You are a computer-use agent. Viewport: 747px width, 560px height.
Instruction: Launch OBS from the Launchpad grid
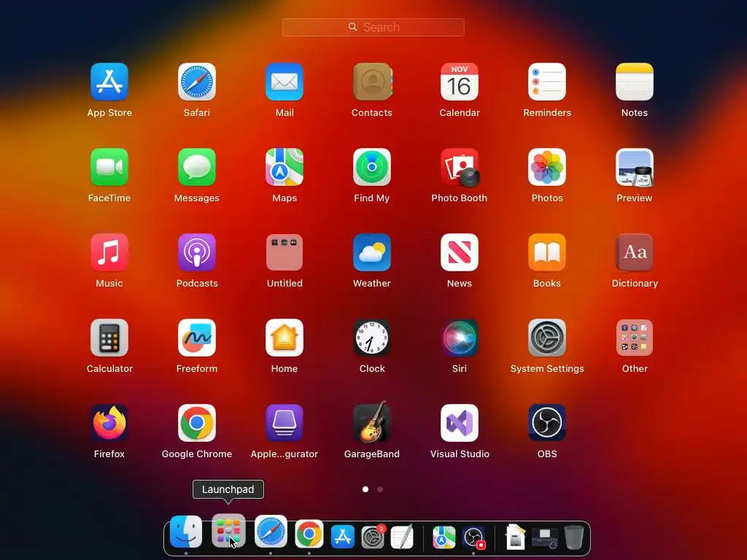coord(547,423)
